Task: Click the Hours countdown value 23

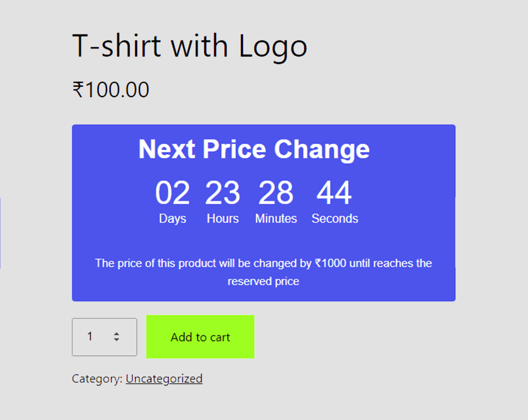Action: tap(222, 192)
